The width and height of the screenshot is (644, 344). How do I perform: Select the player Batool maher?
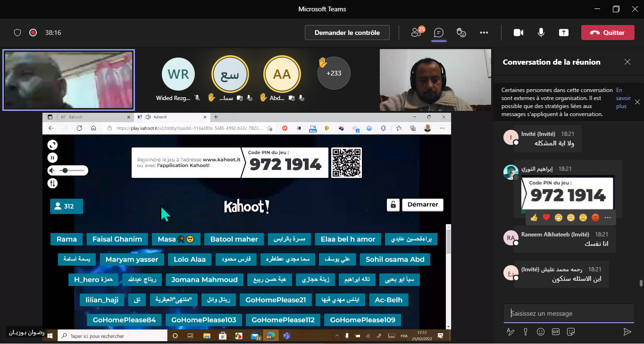[x=234, y=239]
